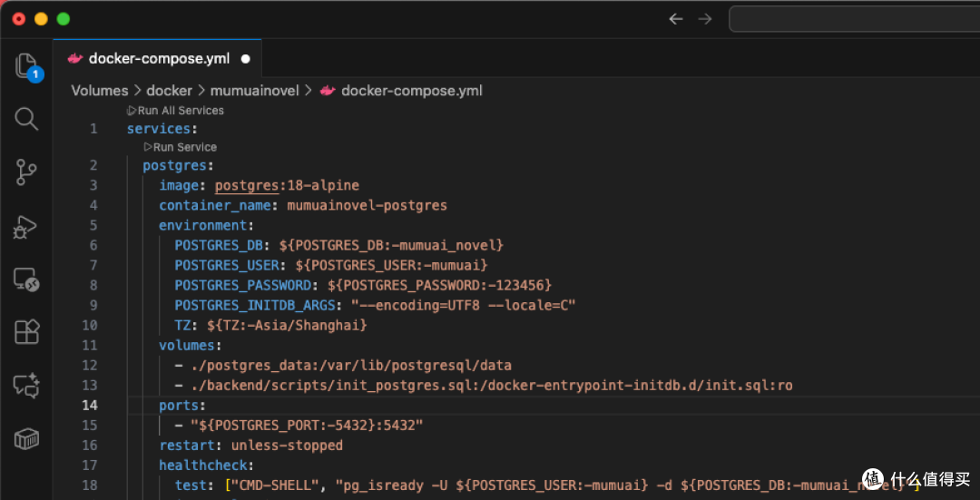Click mumuainovel-postgres value text
The image size is (980, 500).
[367, 205]
